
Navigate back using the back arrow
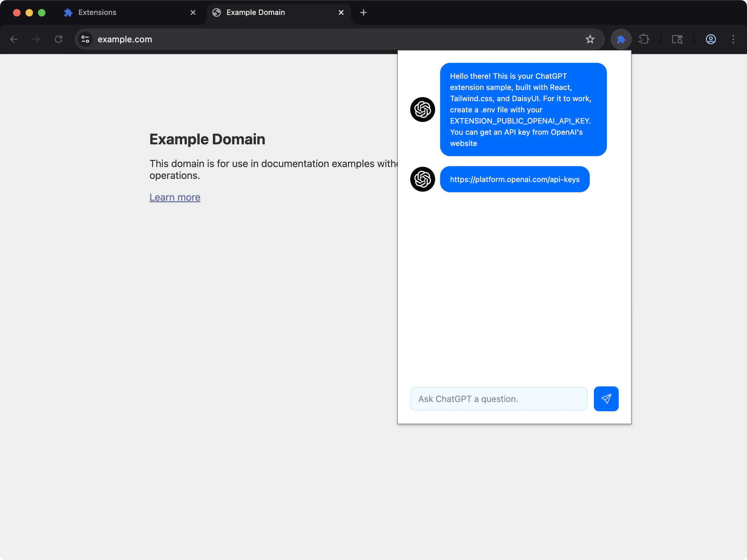click(14, 39)
